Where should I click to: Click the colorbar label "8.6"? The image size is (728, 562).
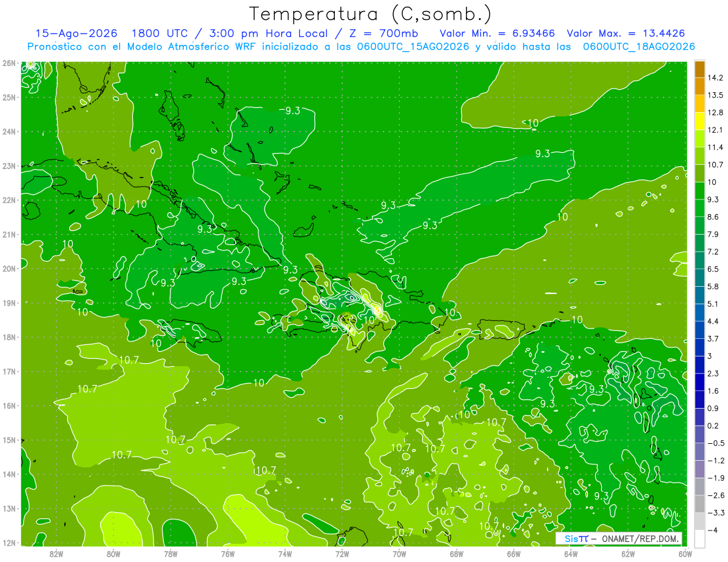(x=714, y=216)
